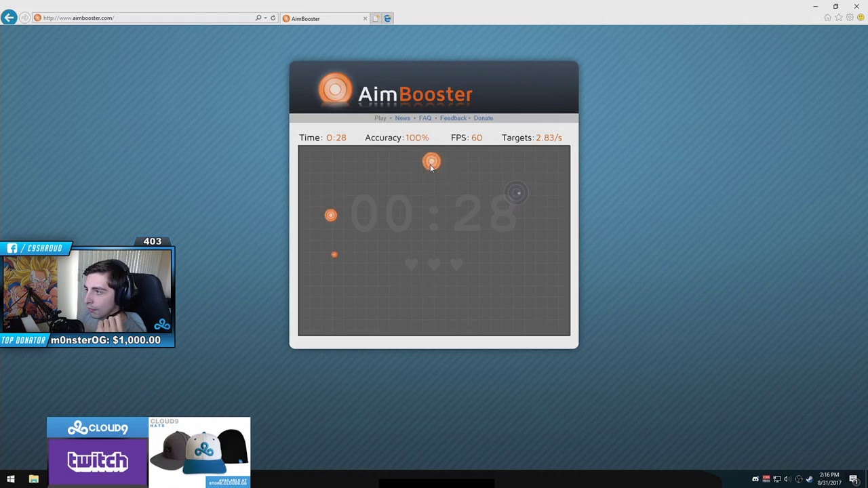Click the faded gray target on the right

[517, 193]
